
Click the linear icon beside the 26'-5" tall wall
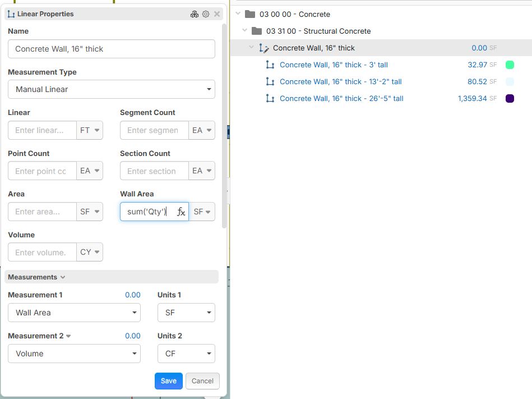(x=270, y=99)
